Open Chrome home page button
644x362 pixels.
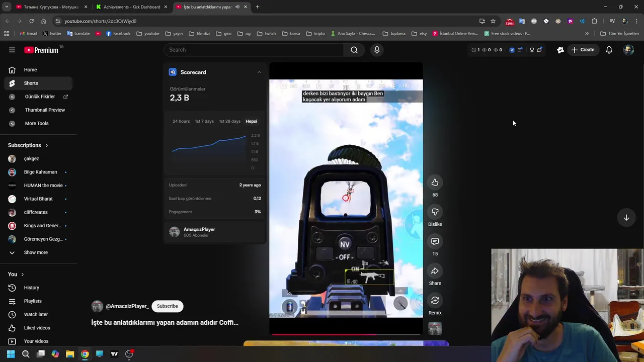pos(43,21)
